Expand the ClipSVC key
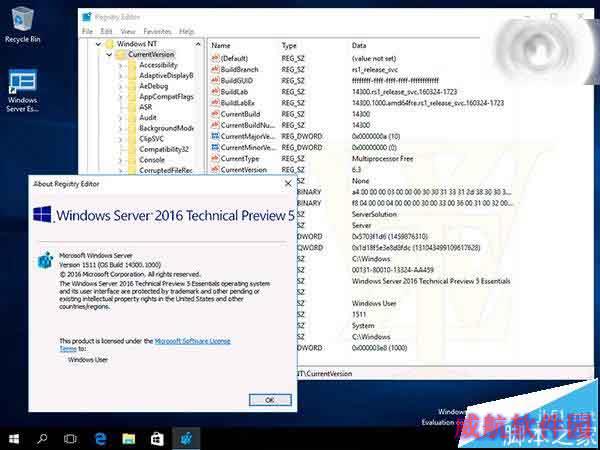 pos(120,139)
